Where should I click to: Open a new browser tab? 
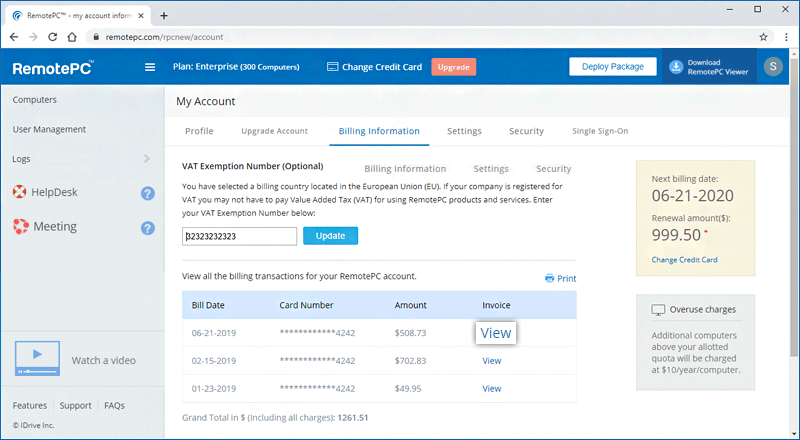pos(164,15)
